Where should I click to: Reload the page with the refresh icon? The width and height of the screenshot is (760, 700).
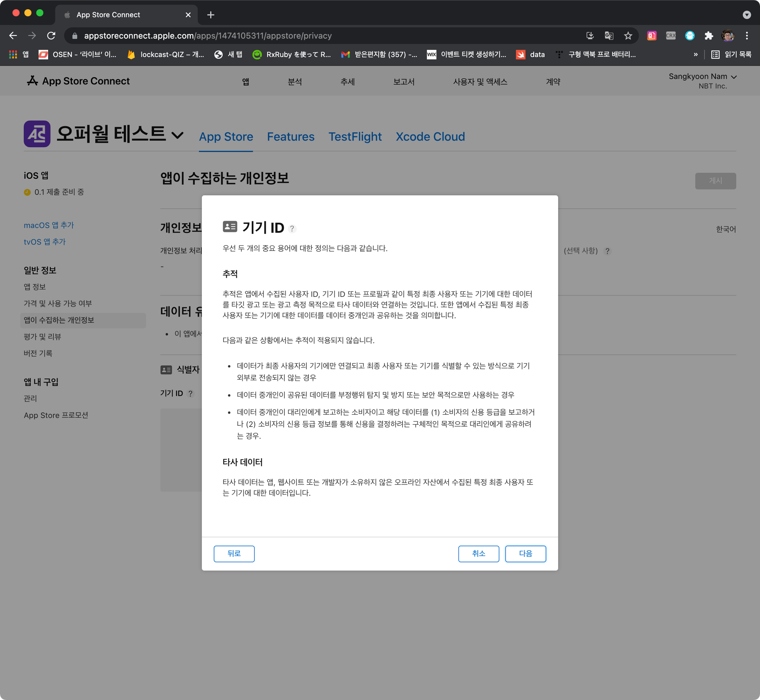pyautogui.click(x=51, y=36)
